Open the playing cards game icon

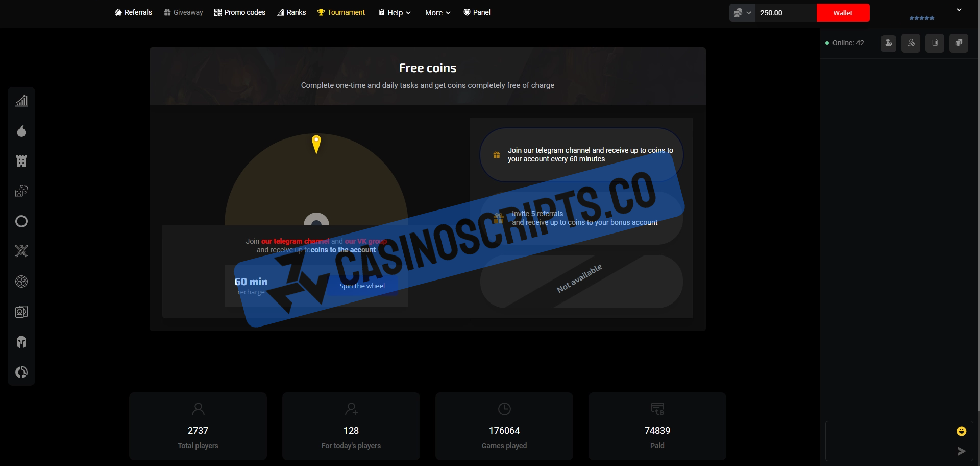(21, 312)
